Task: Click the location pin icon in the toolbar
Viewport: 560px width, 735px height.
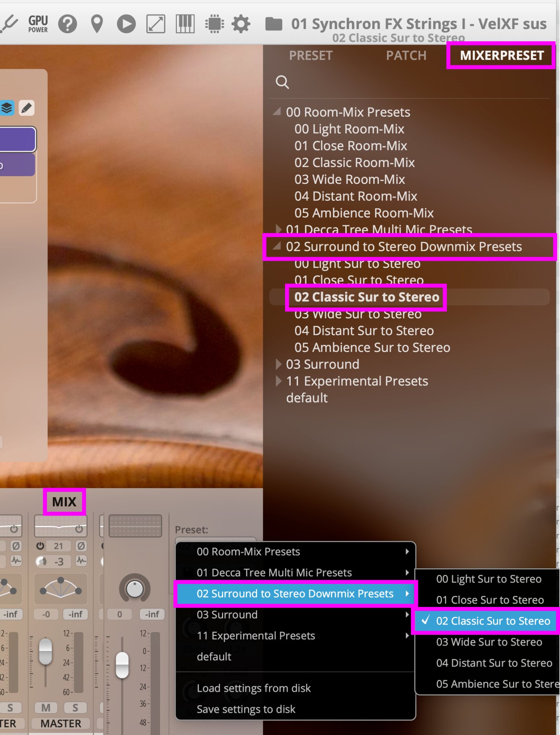Action: tap(97, 24)
